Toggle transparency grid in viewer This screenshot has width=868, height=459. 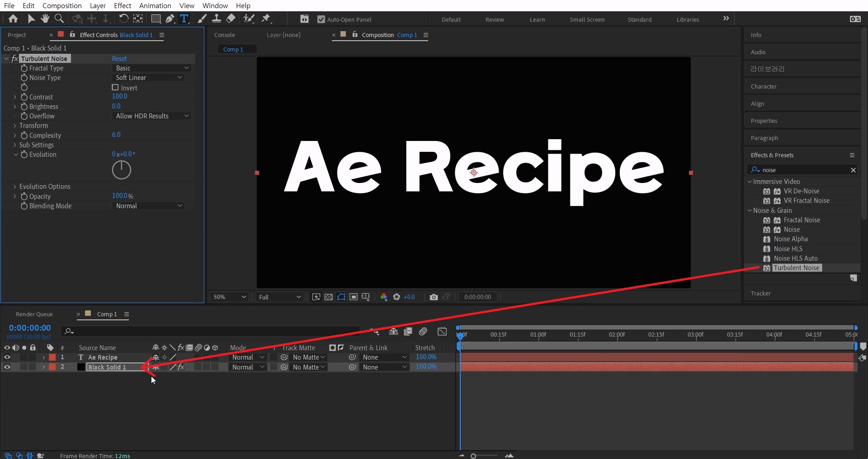click(x=329, y=297)
